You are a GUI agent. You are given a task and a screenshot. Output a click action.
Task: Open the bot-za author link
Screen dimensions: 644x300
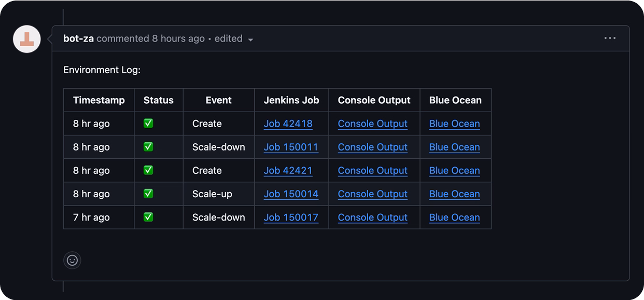pos(79,38)
